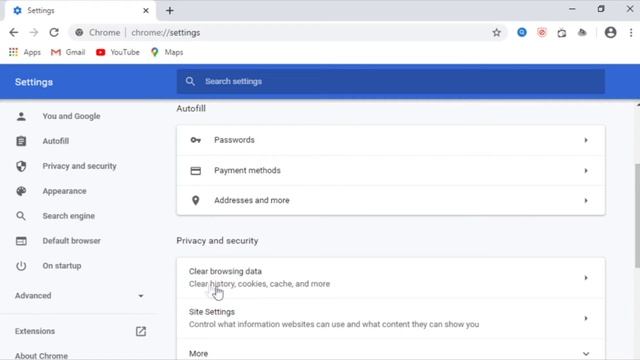Open Search engine in sidebar

tap(69, 216)
